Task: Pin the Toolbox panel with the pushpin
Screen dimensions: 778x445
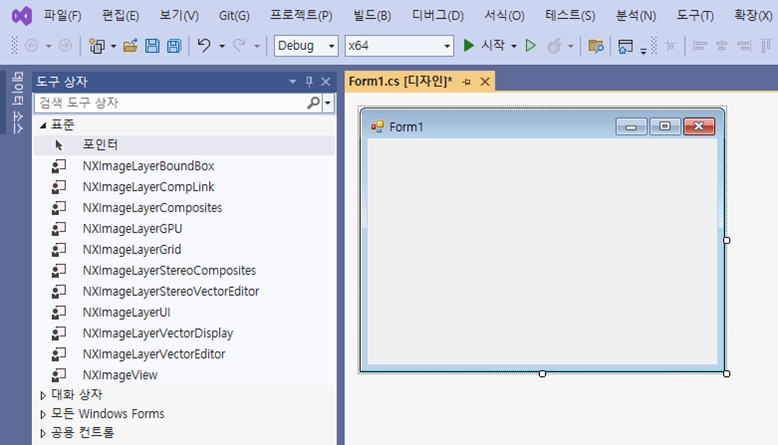Action: [x=309, y=82]
